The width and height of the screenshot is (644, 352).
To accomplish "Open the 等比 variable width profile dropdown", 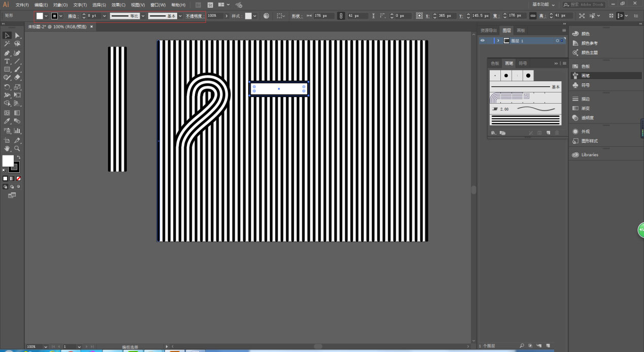I will [x=143, y=16].
